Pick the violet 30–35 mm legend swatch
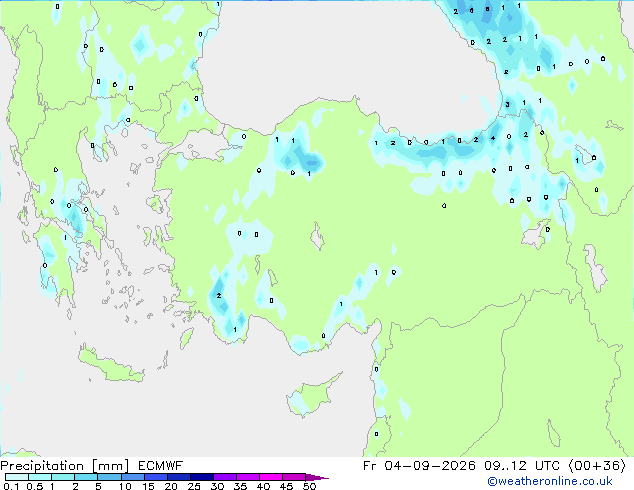 pyautogui.click(x=225, y=477)
